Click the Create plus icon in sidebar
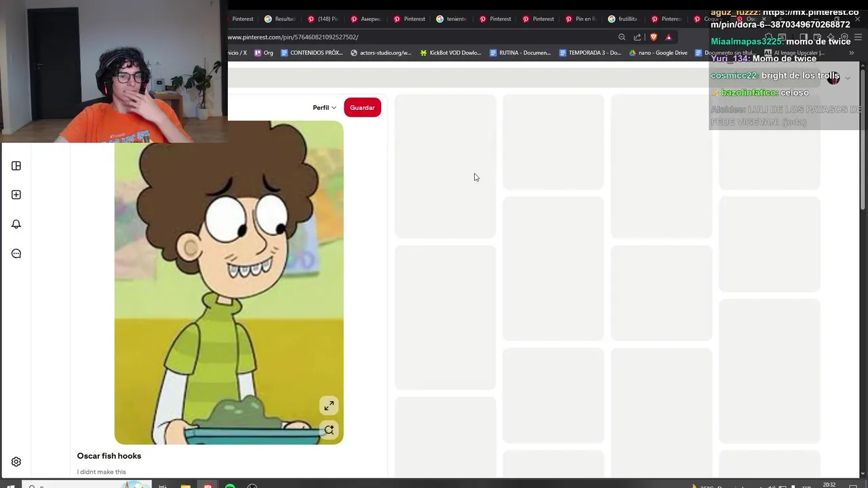868x488 pixels. pos(16,195)
